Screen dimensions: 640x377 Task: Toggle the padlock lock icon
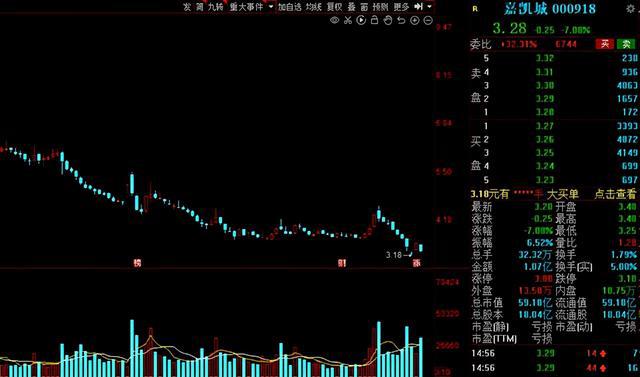pyautogui.click(x=374, y=20)
